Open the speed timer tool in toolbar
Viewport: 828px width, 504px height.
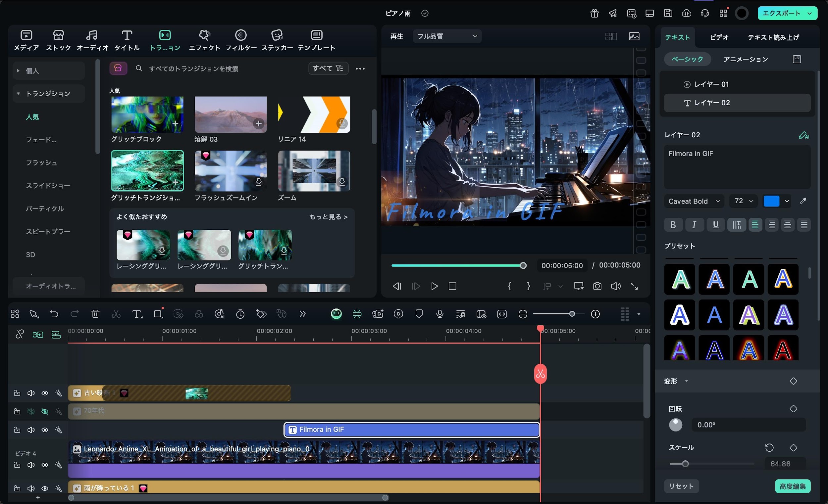click(240, 314)
